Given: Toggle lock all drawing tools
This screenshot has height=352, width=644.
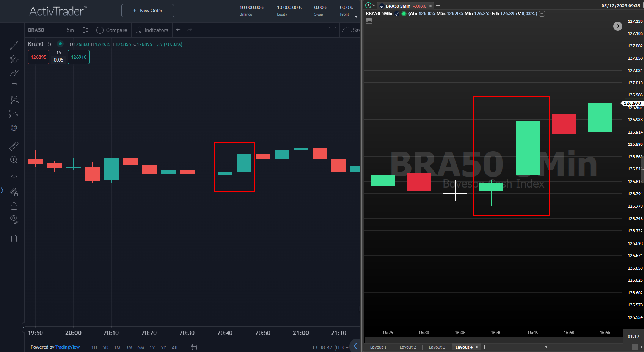Looking at the screenshot, I should pos(14,206).
